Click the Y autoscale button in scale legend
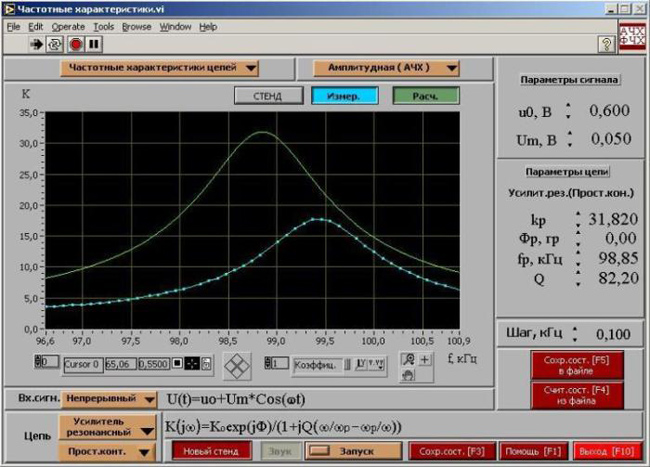The height and width of the screenshot is (467, 650). click(361, 364)
